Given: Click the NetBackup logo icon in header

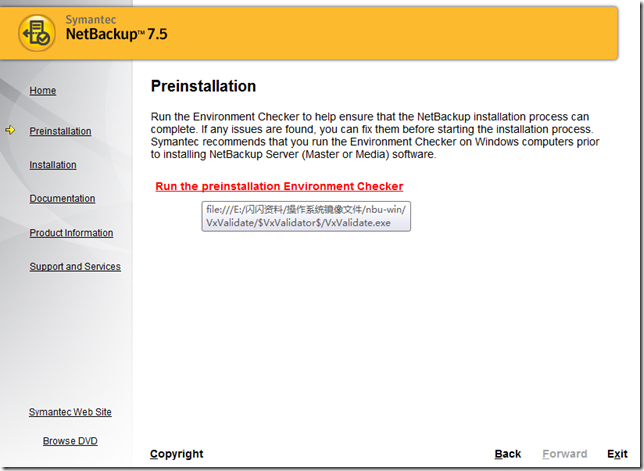Looking at the screenshot, I should click(x=37, y=33).
